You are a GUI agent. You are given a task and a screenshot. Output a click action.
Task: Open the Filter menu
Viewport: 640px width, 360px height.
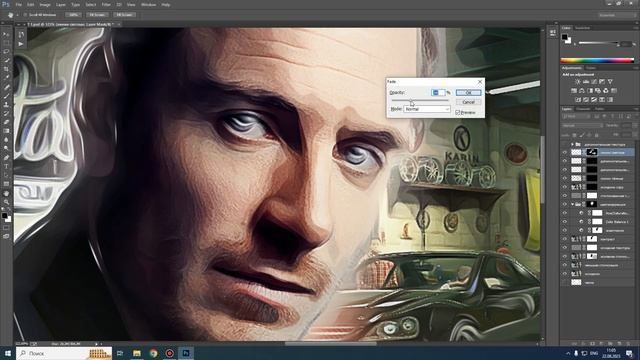tap(106, 4)
